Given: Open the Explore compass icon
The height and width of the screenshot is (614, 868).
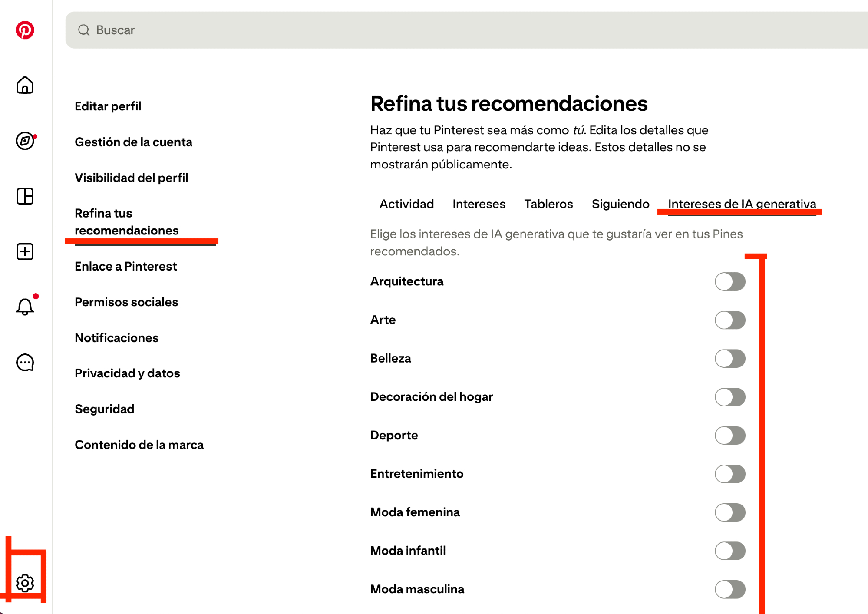Looking at the screenshot, I should pyautogui.click(x=25, y=141).
